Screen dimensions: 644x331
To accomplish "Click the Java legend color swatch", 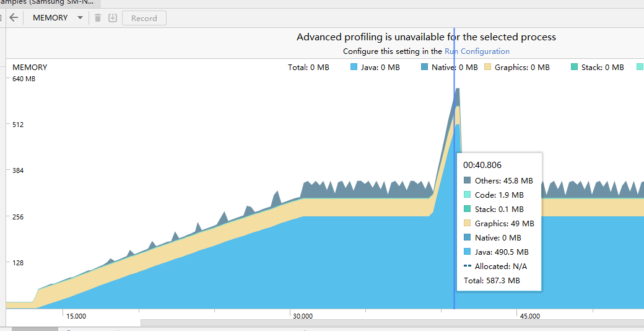I will coord(354,67).
